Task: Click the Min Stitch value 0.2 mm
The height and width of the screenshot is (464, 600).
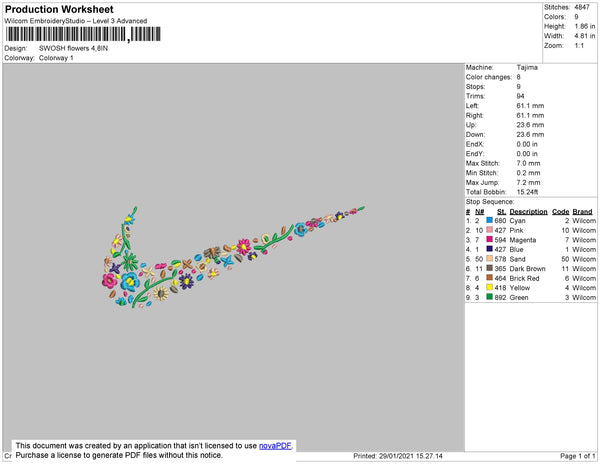Action: pos(528,173)
